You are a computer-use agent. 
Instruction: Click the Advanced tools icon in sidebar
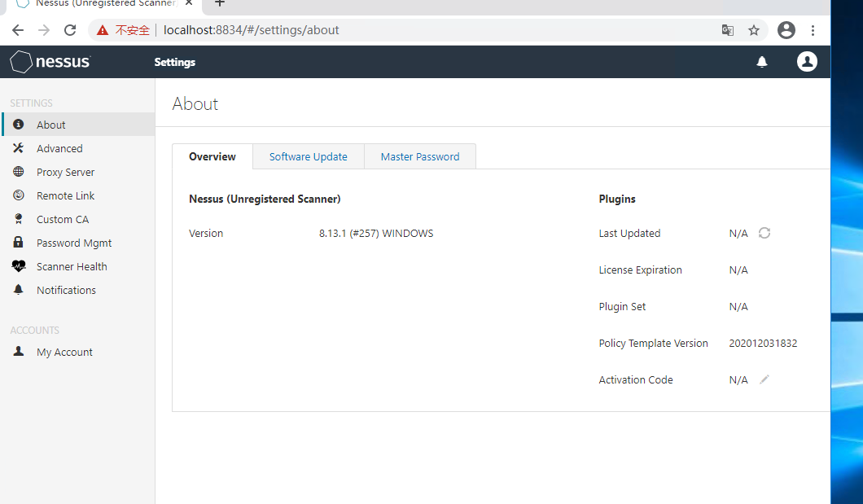click(x=18, y=148)
